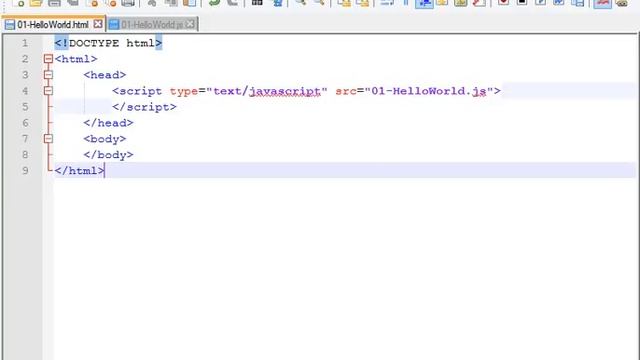The height and width of the screenshot is (360, 640).
Task: Click the Paste clipboard icon
Action: click(189, 3)
